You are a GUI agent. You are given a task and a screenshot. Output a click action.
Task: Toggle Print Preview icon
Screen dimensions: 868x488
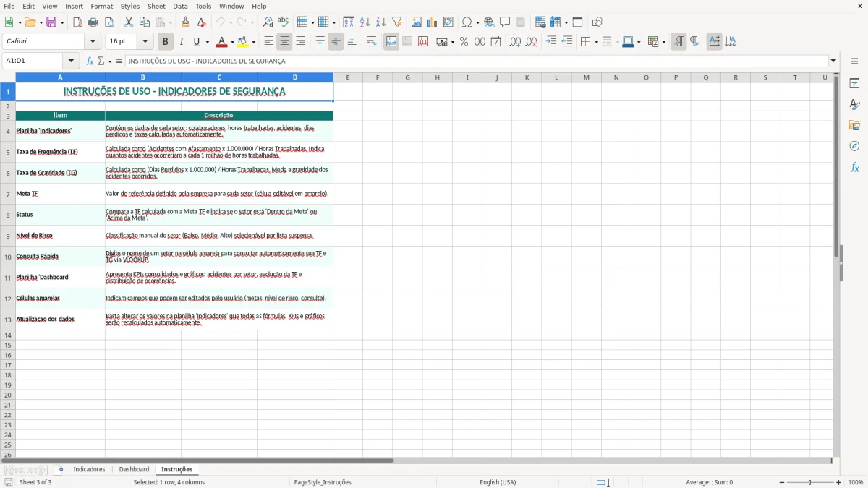click(x=108, y=22)
